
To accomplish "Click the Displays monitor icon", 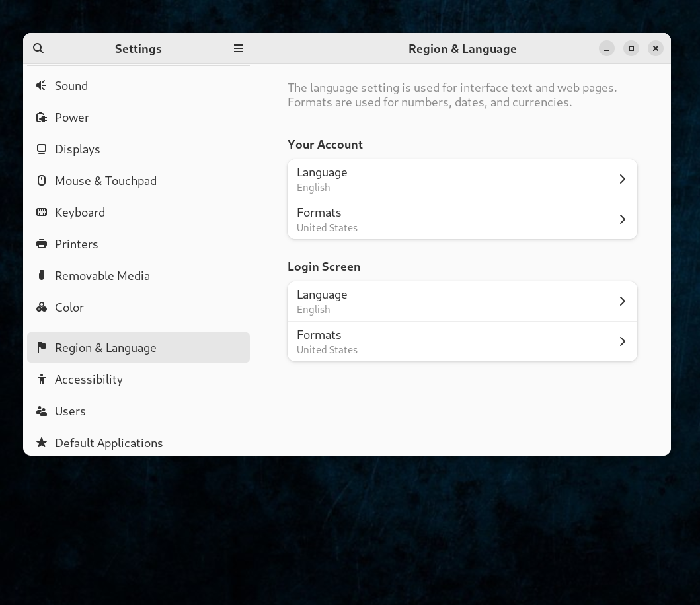I will click(x=42, y=149).
